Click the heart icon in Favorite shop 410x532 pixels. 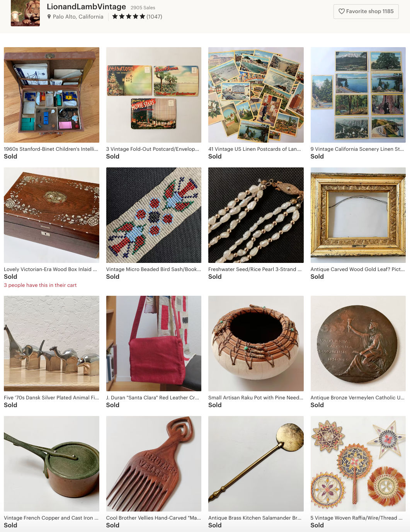[342, 11]
